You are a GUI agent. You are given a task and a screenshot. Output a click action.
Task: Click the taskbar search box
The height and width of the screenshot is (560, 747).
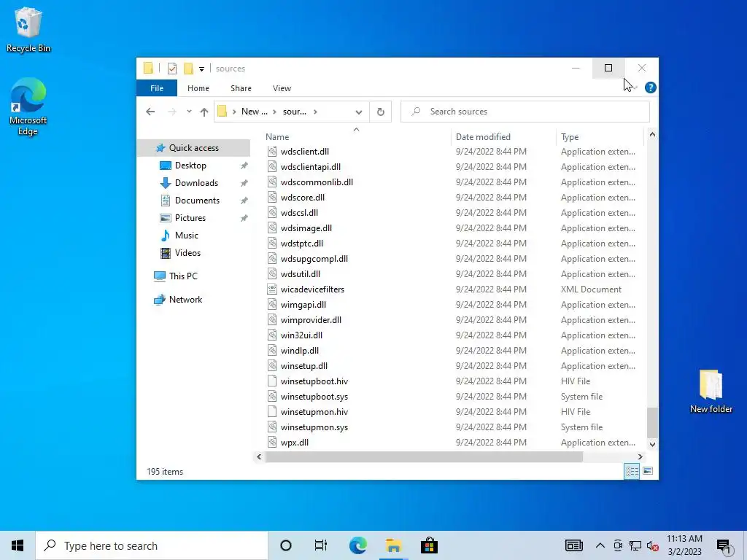tap(152, 545)
